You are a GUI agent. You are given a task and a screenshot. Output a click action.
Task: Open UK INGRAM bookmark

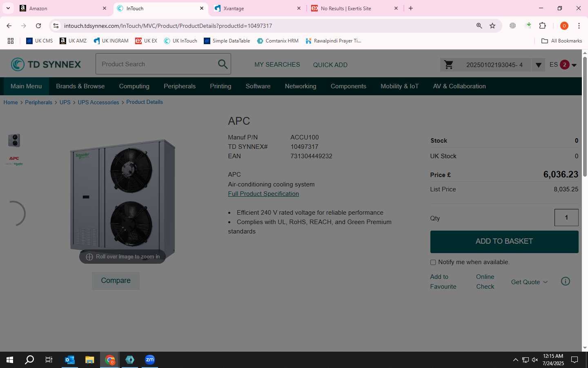pyautogui.click(x=111, y=41)
